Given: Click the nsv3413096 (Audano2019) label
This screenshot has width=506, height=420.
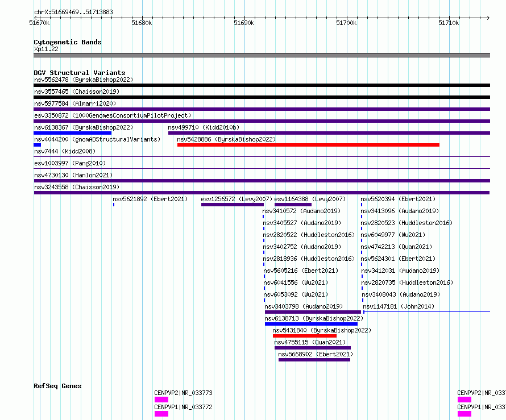Looking at the screenshot, I should pos(400,211).
